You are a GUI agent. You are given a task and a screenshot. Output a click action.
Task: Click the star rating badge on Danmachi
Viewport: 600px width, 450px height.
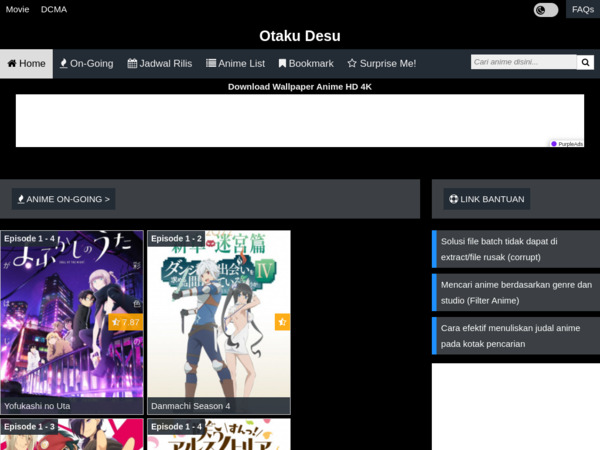click(x=282, y=322)
